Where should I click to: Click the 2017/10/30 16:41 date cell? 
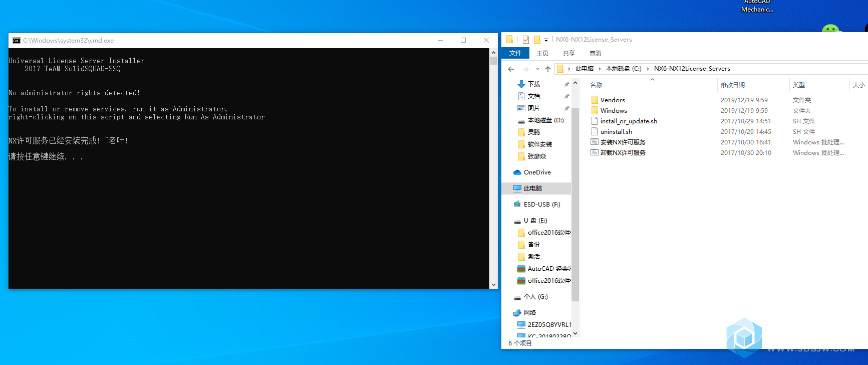746,142
